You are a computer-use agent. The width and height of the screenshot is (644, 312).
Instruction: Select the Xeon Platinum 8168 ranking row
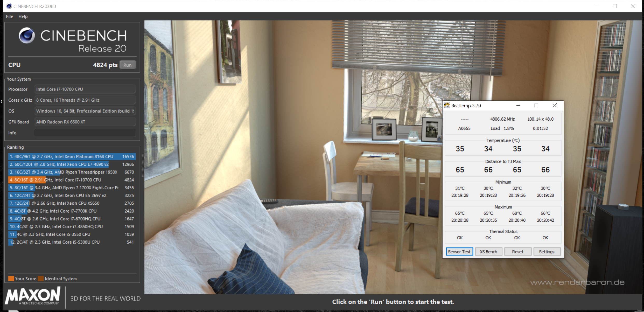click(72, 156)
